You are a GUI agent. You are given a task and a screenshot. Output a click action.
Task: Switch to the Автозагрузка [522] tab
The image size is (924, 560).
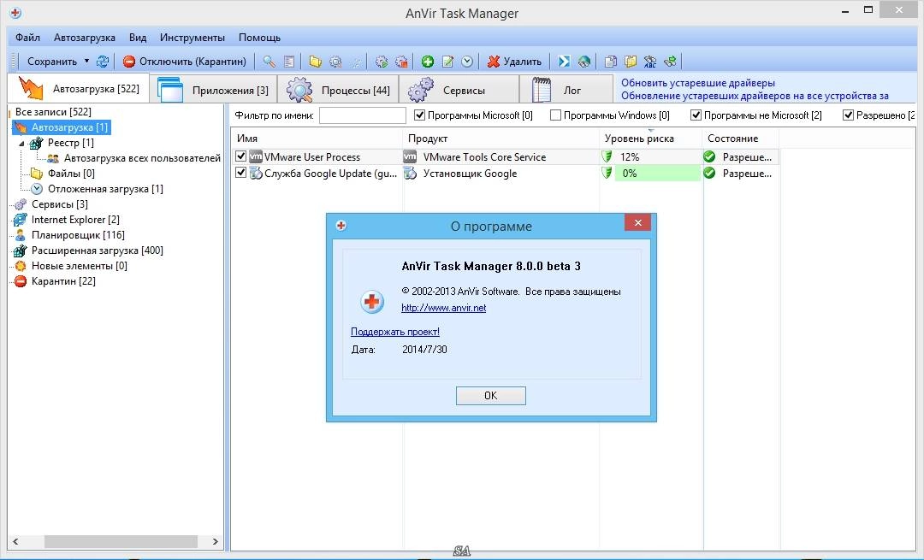point(79,89)
